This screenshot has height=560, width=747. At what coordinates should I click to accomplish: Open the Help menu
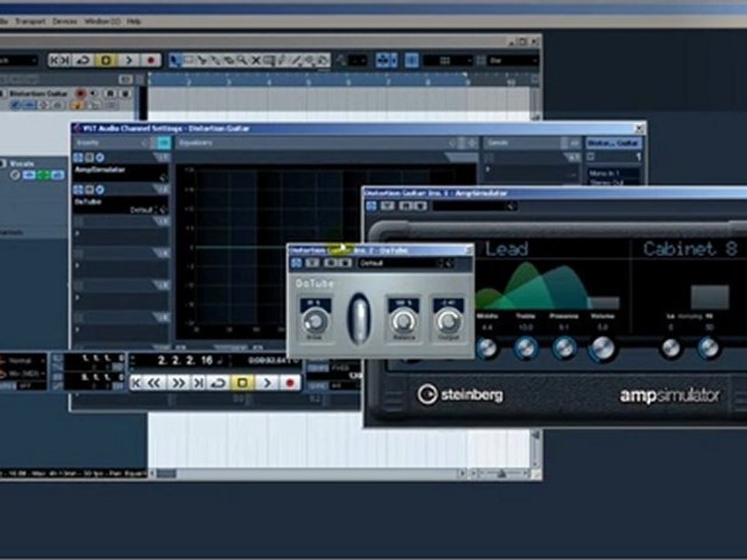134,22
